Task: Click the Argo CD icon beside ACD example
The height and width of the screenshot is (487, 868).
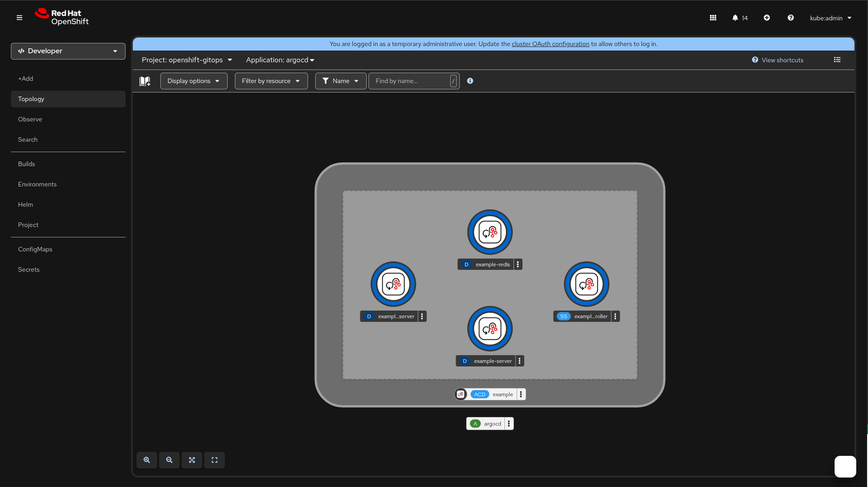Action: pos(461,394)
